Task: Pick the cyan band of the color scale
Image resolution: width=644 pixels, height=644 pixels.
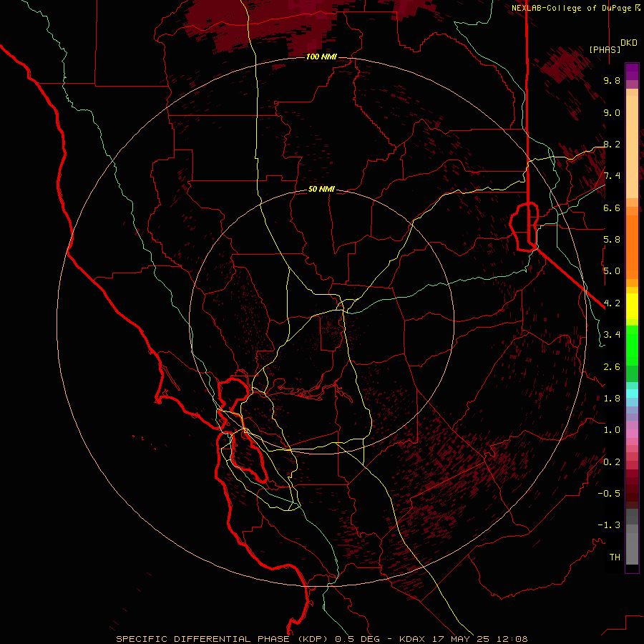Action: (x=632, y=394)
